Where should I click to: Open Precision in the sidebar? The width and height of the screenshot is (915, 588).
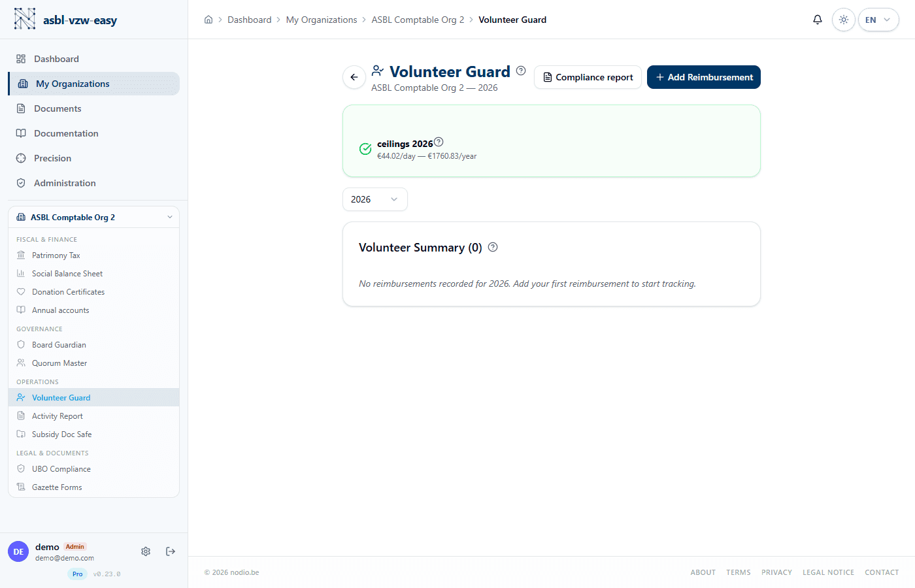[x=93, y=158]
